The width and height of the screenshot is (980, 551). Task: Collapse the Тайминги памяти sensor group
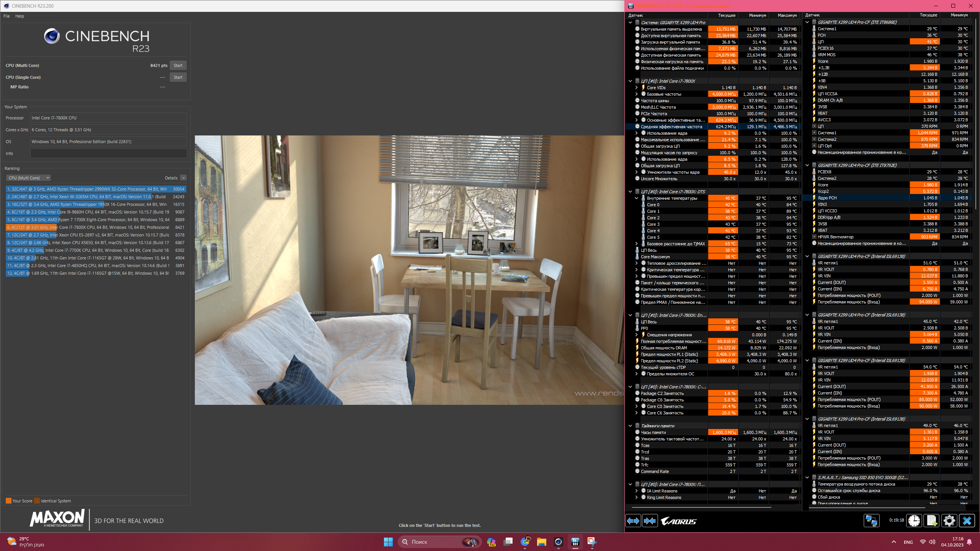630,426
